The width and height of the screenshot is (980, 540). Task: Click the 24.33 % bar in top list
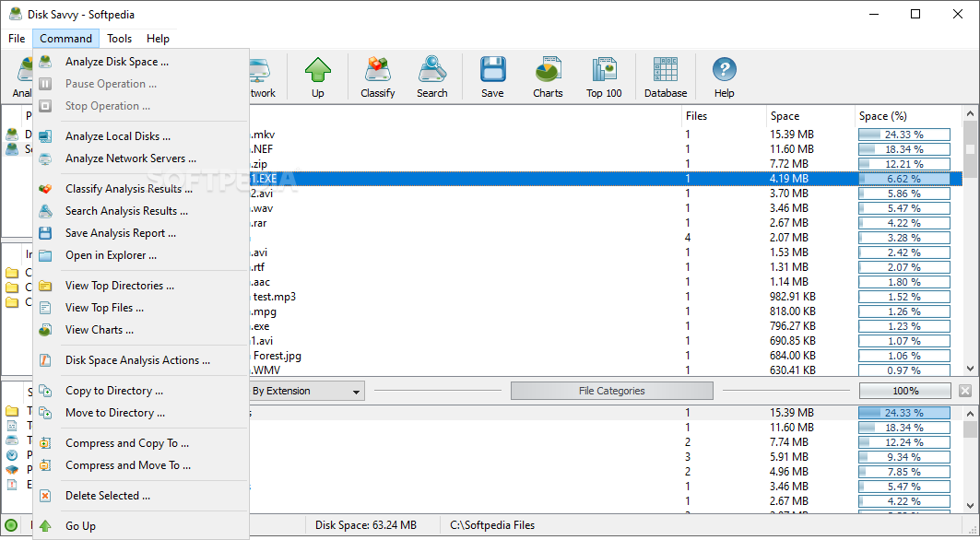[x=903, y=135]
